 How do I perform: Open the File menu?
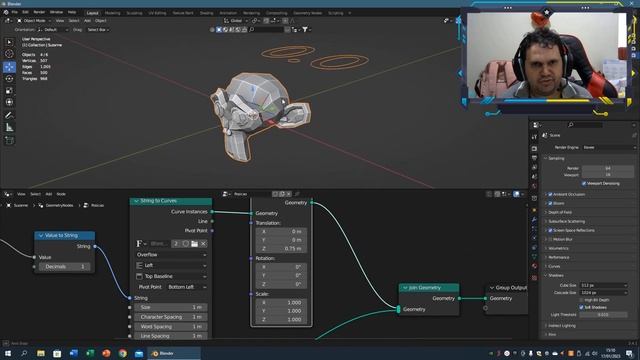pos(15,13)
